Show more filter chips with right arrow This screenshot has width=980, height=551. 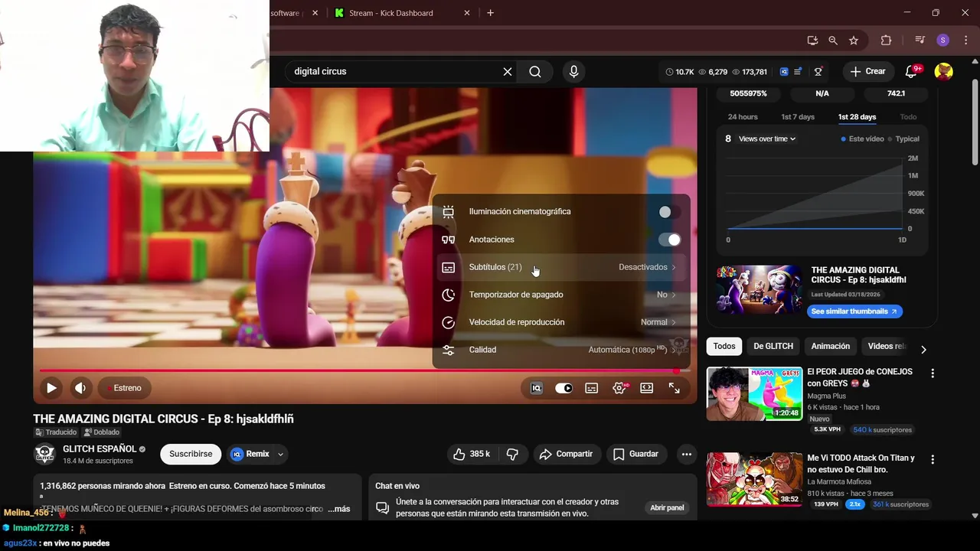pos(923,350)
